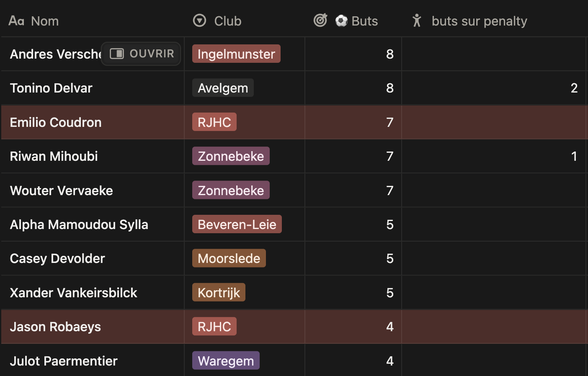Click the Tonino Delvar name cell

pos(51,88)
